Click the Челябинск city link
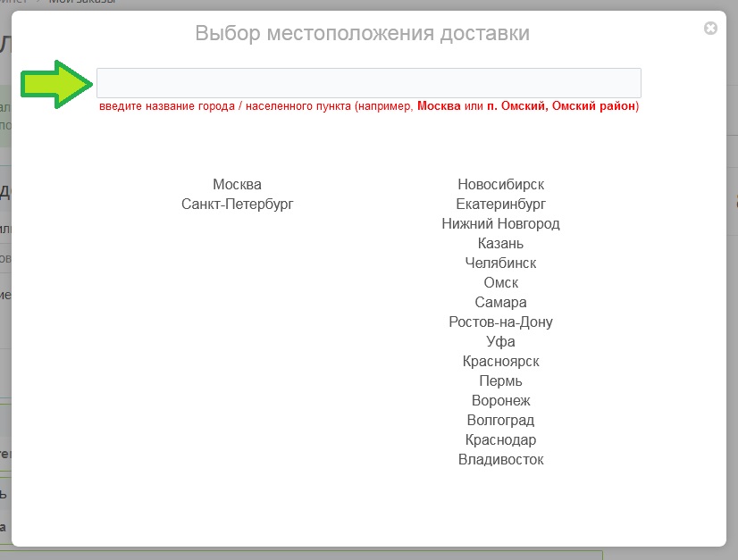Screen dimensions: 738x560 [x=500, y=263]
